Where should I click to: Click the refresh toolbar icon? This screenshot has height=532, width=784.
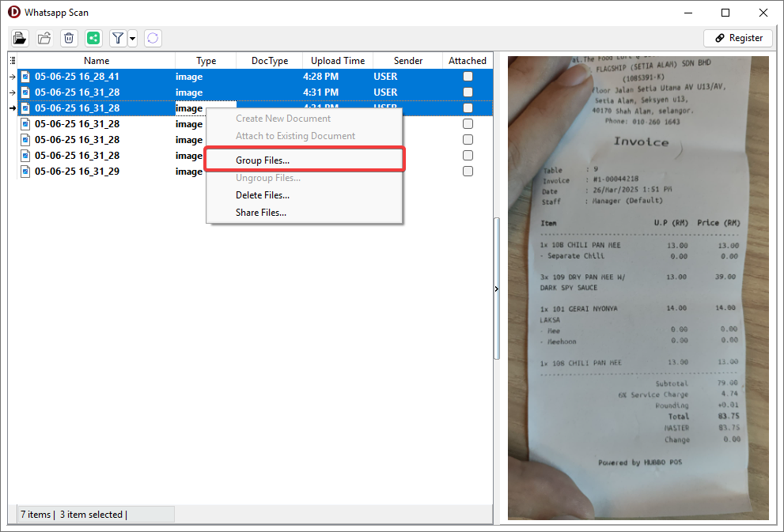point(153,38)
